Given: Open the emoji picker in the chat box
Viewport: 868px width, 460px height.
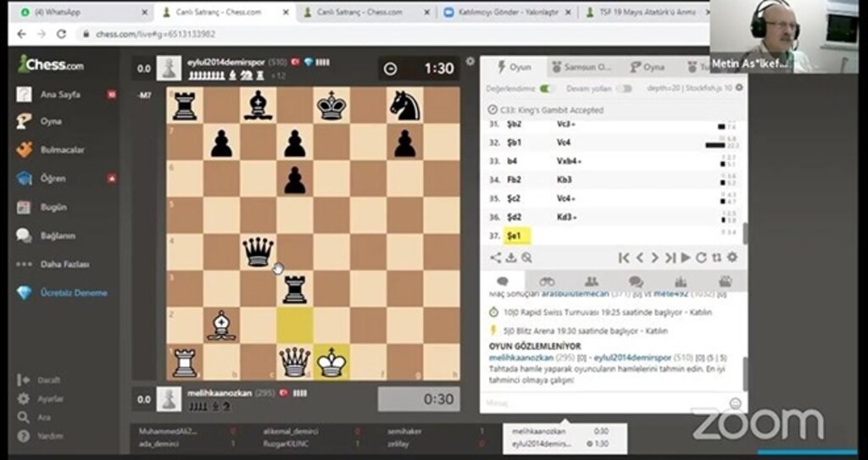Looking at the screenshot, I should point(735,403).
